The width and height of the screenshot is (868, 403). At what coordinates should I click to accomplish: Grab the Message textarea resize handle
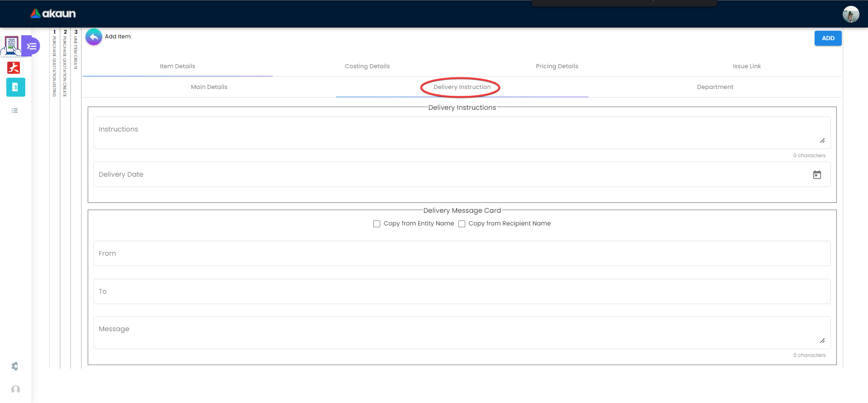(822, 341)
